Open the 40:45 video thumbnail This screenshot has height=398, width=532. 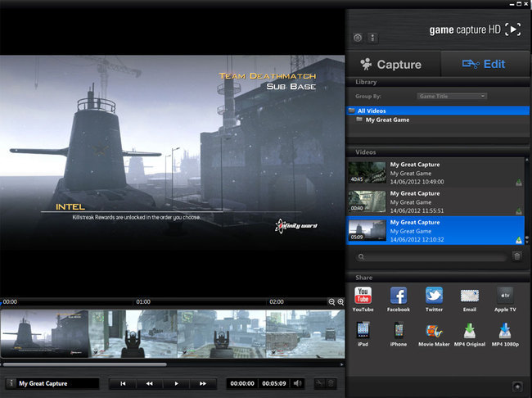(x=367, y=173)
